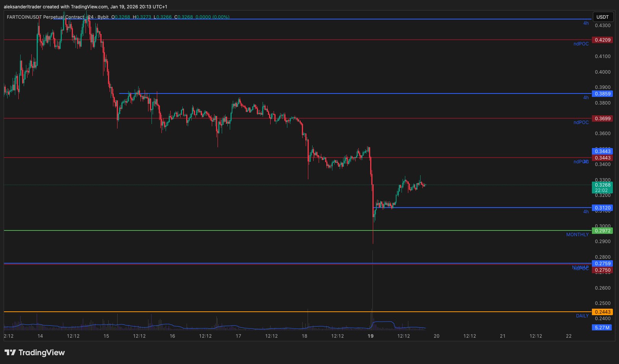Click the TradingView logo
This screenshot has width=619, height=364.
(x=35, y=353)
